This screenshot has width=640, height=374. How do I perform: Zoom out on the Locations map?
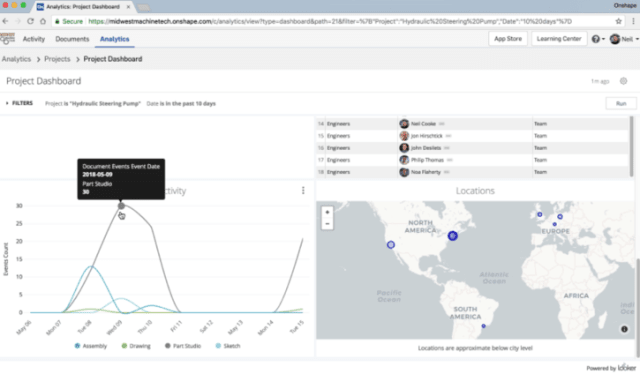[x=327, y=224]
